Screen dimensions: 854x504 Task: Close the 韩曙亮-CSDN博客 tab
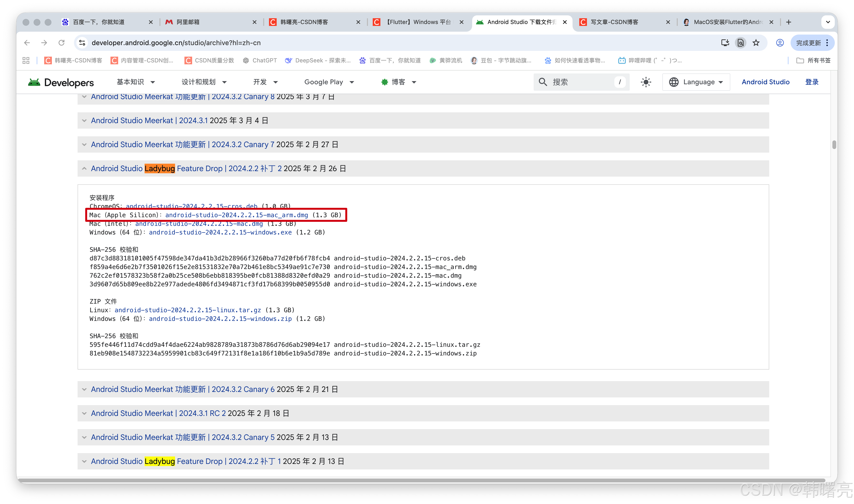click(358, 22)
